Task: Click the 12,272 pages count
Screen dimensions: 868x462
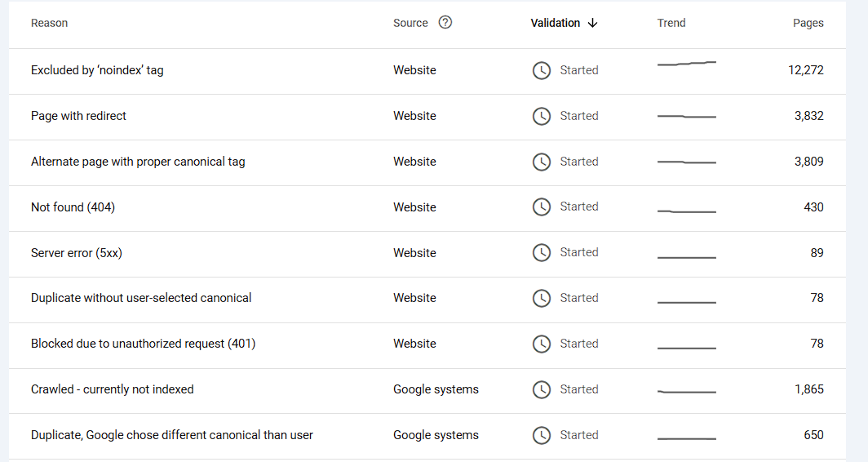Action: 805,70
